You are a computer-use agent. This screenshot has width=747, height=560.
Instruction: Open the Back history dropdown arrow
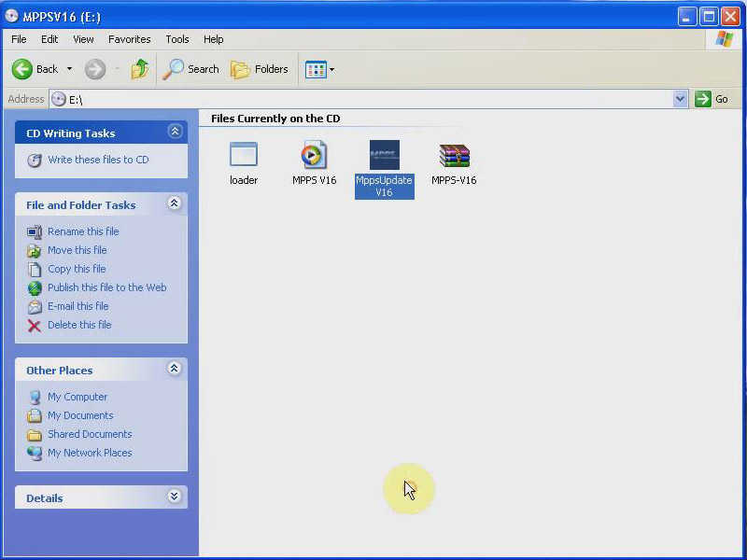pyautogui.click(x=69, y=69)
